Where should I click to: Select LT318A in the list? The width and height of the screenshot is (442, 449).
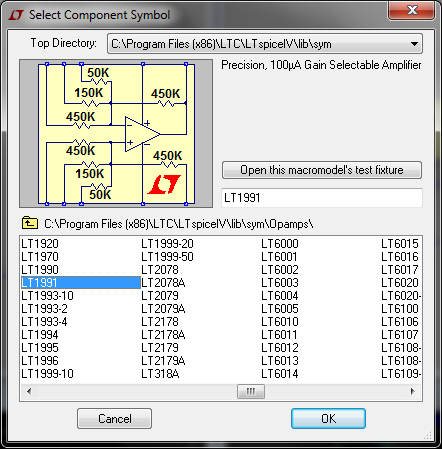(x=160, y=374)
